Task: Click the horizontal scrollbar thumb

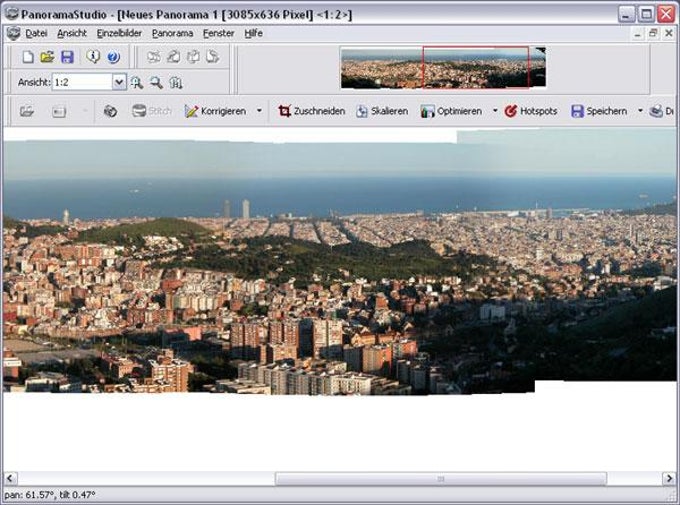Action: 441,479
